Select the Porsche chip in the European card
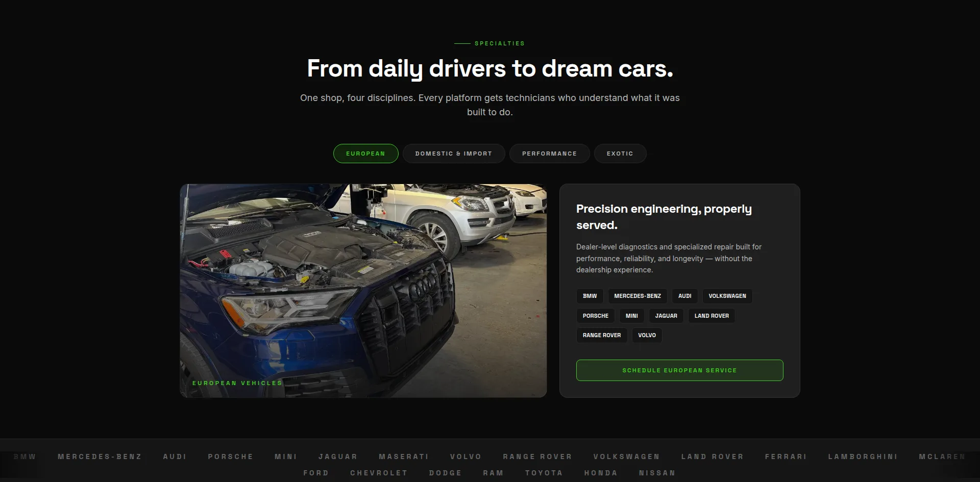The height and width of the screenshot is (482, 980). tap(596, 316)
